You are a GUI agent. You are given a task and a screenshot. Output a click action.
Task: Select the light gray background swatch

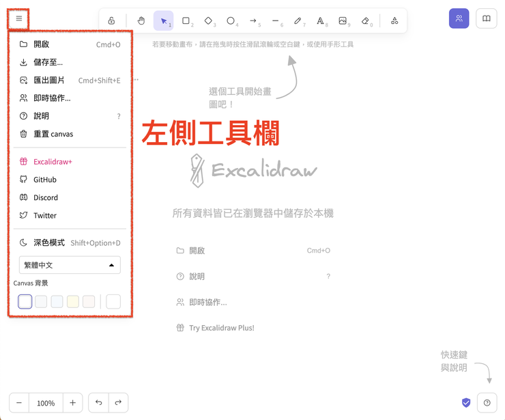41,302
